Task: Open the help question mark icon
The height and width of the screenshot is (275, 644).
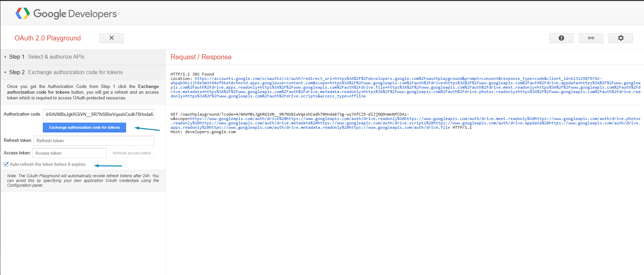Action: point(561,38)
